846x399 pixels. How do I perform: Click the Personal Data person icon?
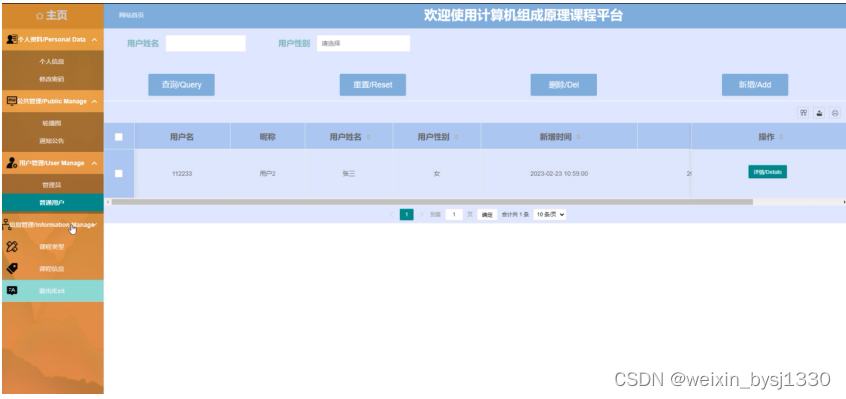point(11,39)
